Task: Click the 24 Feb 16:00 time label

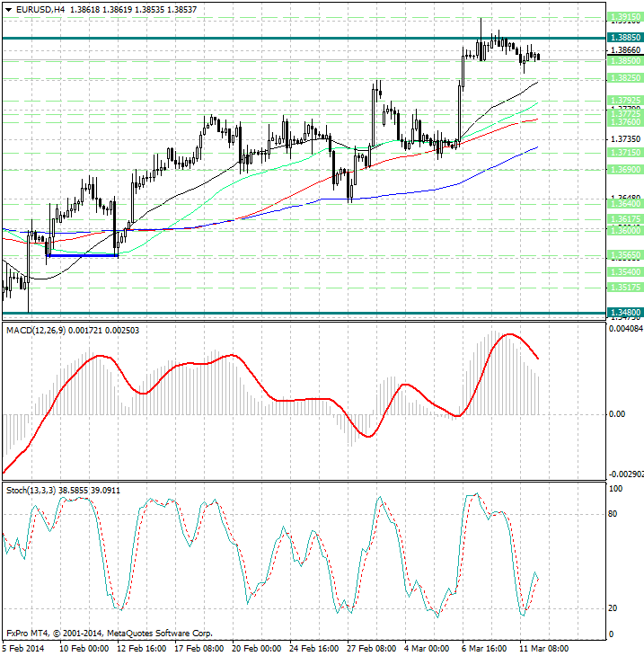Action: pos(314,649)
